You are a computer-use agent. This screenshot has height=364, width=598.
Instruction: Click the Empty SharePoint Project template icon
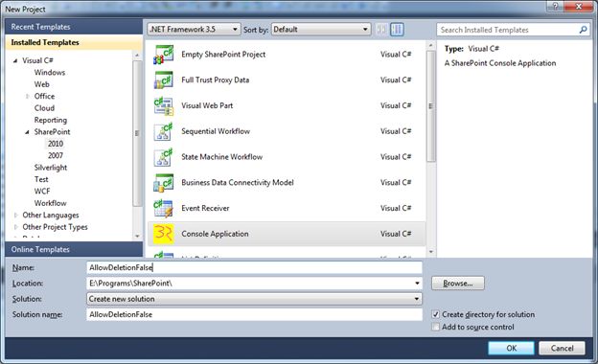tap(163, 55)
